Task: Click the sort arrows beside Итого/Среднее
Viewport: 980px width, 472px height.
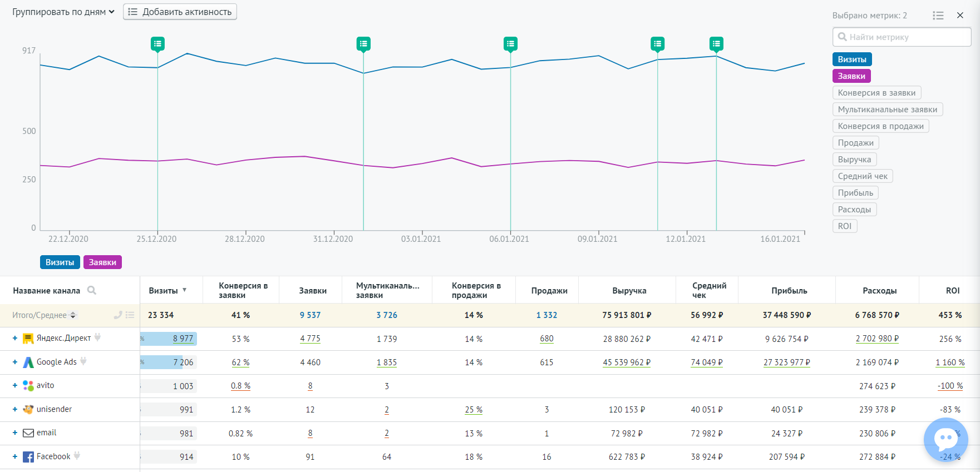Action: (72, 315)
